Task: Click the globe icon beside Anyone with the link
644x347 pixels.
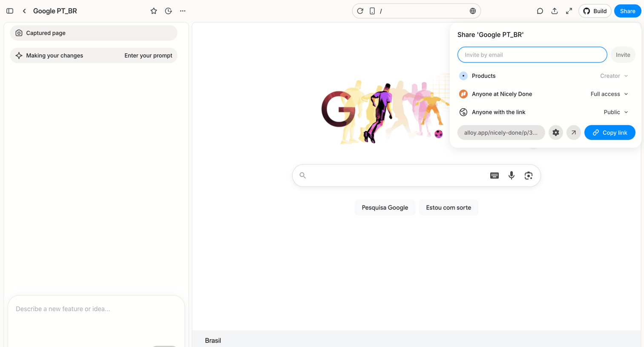Action: pos(463,112)
